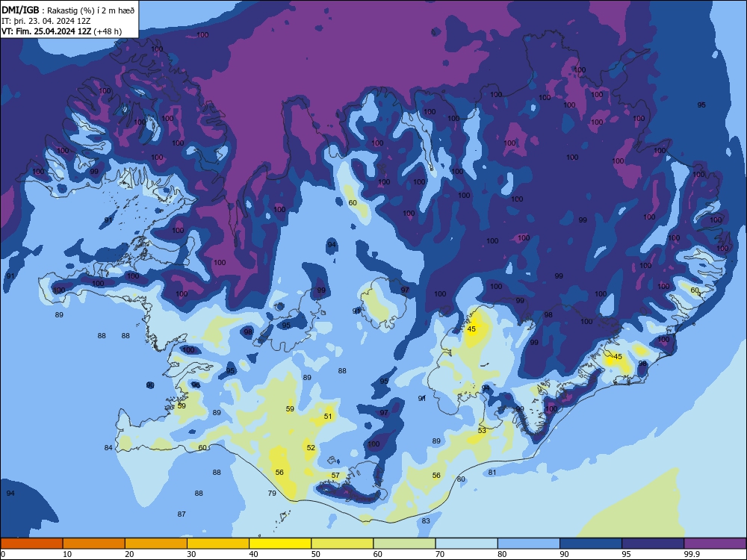Screen dimensions: 747x560
Task: Click the '99.9' legend scale label
Action: [692, 554]
